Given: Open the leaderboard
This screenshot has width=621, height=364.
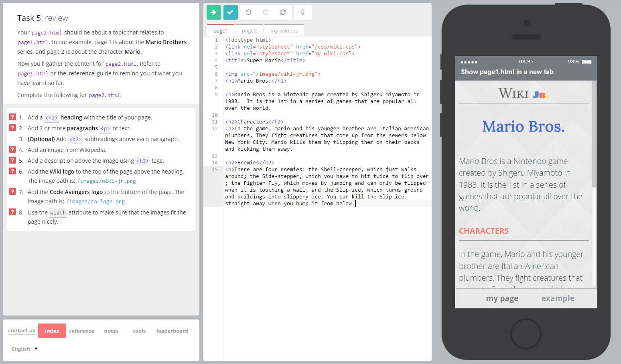Looking at the screenshot, I should [172, 331].
